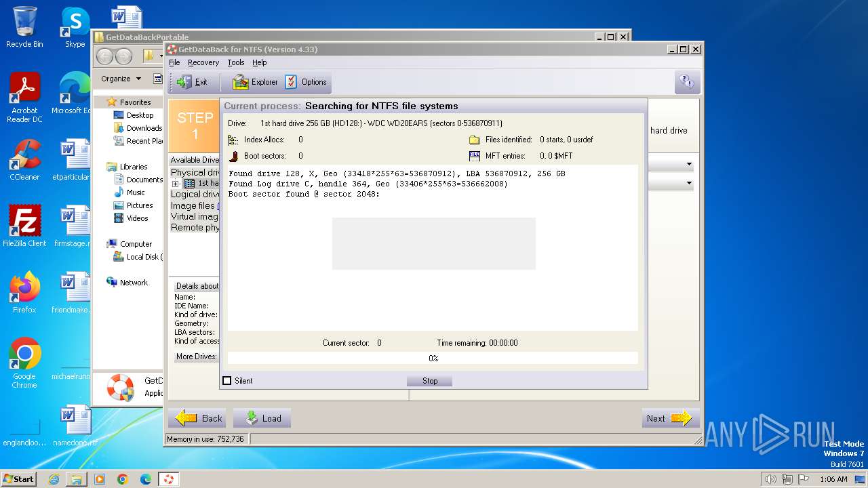Select the Logical drives row

point(195,194)
